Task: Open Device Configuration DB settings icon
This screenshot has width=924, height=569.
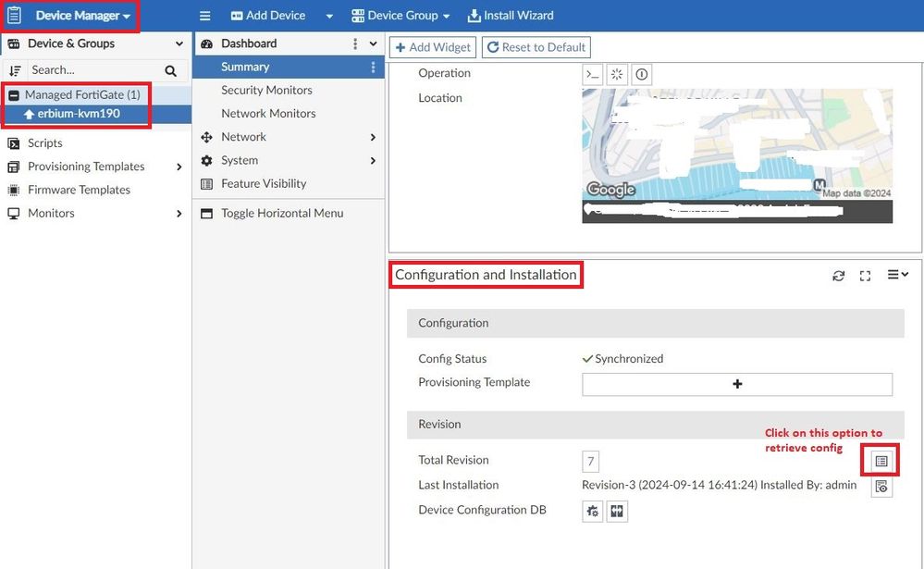Action: [x=592, y=511]
